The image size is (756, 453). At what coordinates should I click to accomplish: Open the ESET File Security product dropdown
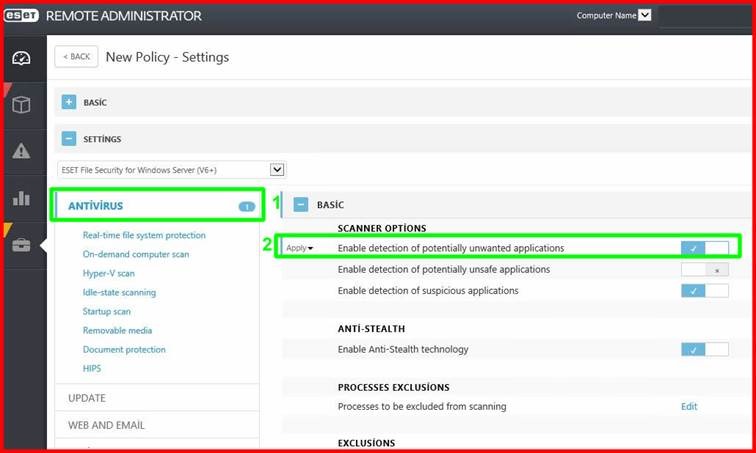(x=172, y=170)
